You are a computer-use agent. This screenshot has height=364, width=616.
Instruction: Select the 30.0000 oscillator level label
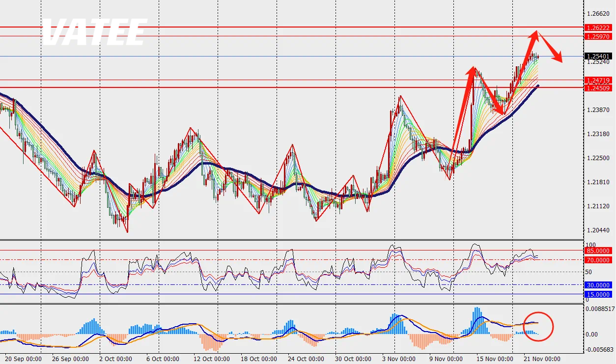599,285
